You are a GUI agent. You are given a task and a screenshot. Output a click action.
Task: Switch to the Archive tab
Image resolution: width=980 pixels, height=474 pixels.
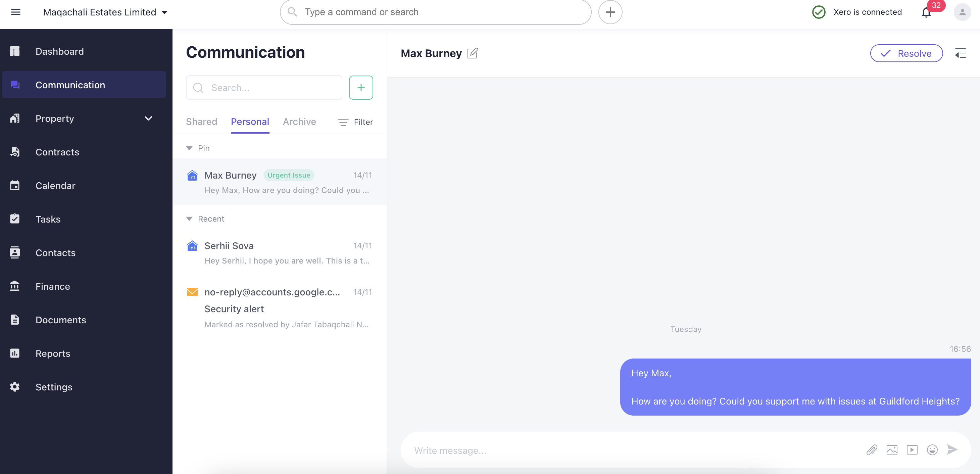[299, 121]
